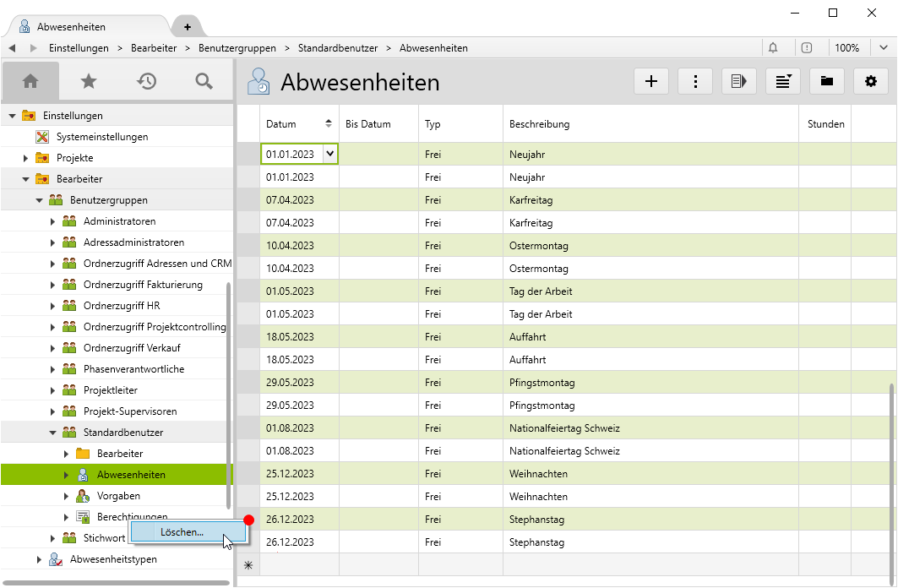Expand the Projekte folder
Screen dimensions: 898x588
pos(25,158)
